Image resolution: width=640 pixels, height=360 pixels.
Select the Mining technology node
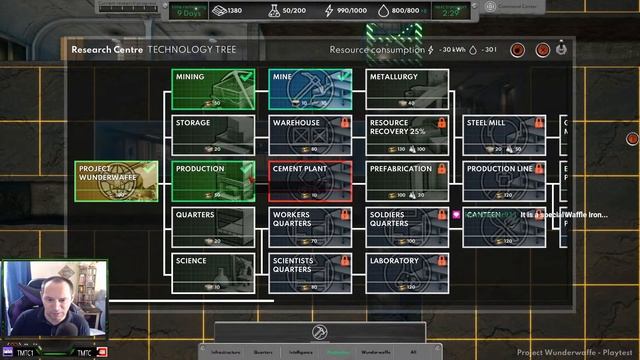point(213,89)
